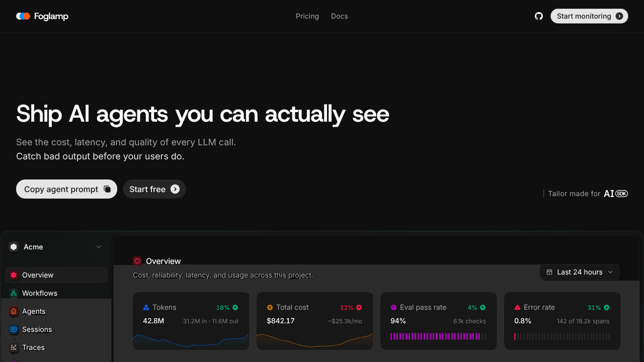644x362 pixels.
Task: Open the Last 24 hours dropdown
Action: tap(580, 272)
